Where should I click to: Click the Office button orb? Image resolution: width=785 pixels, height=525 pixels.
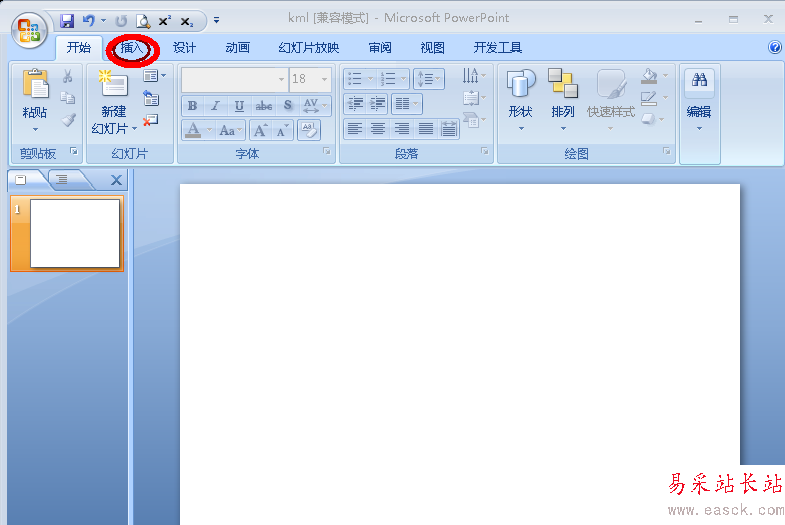point(29,31)
